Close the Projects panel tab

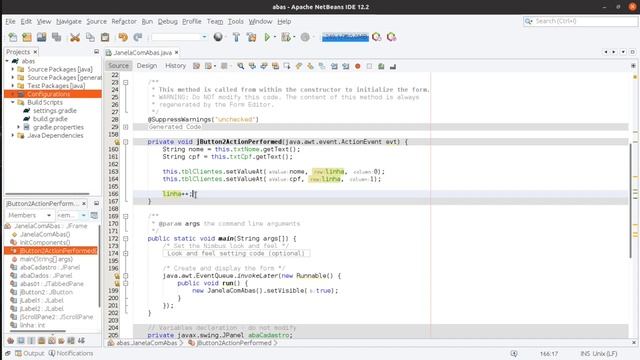tap(36, 52)
